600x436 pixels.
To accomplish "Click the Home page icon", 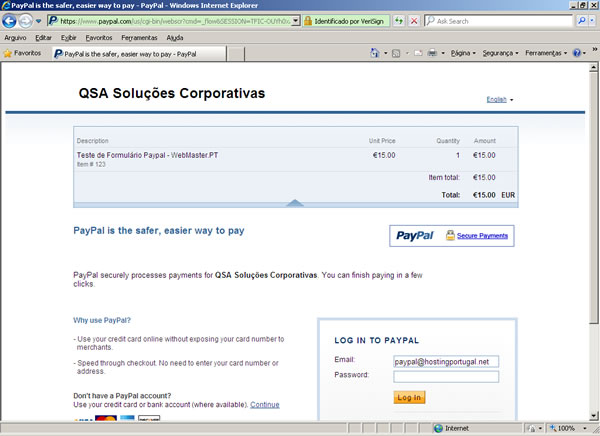I will pos(375,53).
